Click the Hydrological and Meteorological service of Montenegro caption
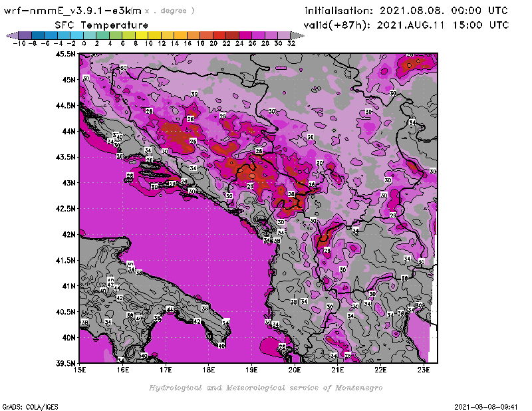This screenshot has height=411, width=532. [x=265, y=388]
